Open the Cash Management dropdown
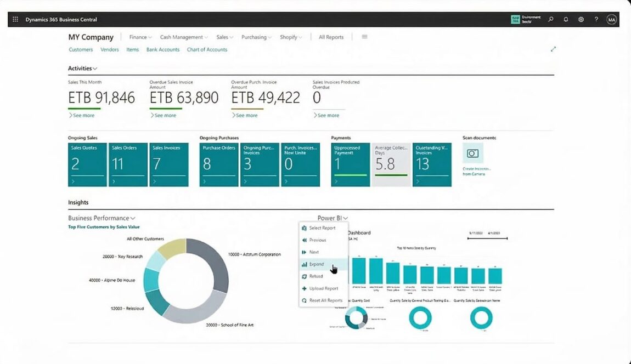The height and width of the screenshot is (364, 631). [x=184, y=37]
